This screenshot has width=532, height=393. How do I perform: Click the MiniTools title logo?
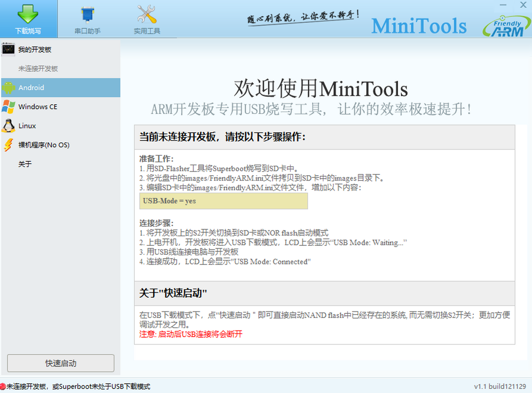(x=419, y=26)
